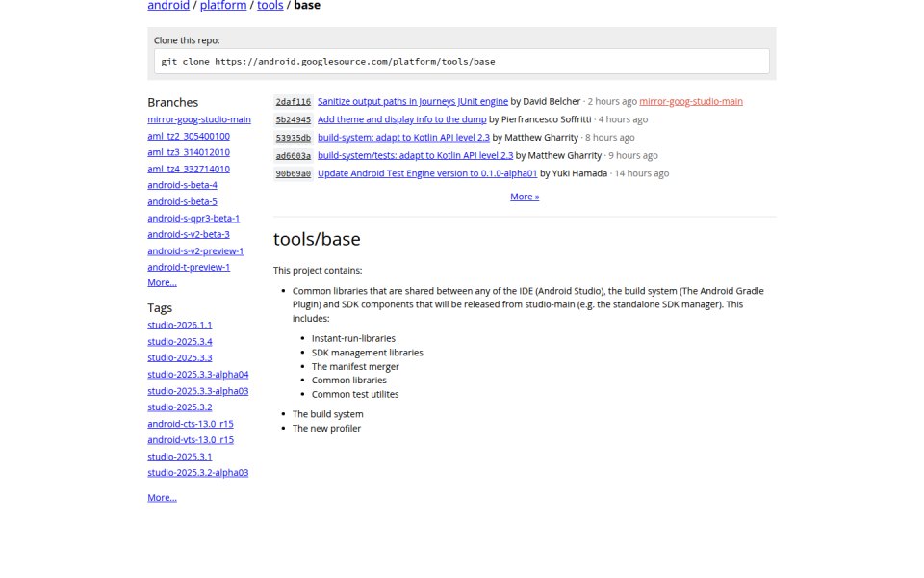
Task: Open tag studio-2025.3.3-alpha03
Action: click(198, 390)
